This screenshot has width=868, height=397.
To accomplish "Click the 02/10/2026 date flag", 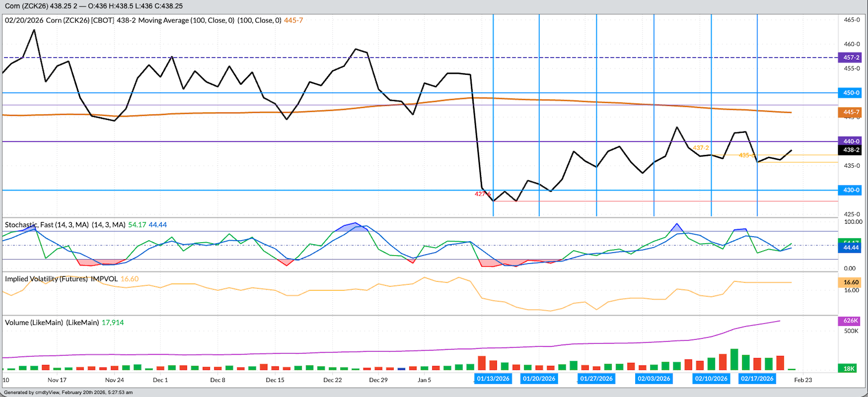I will 711,379.
